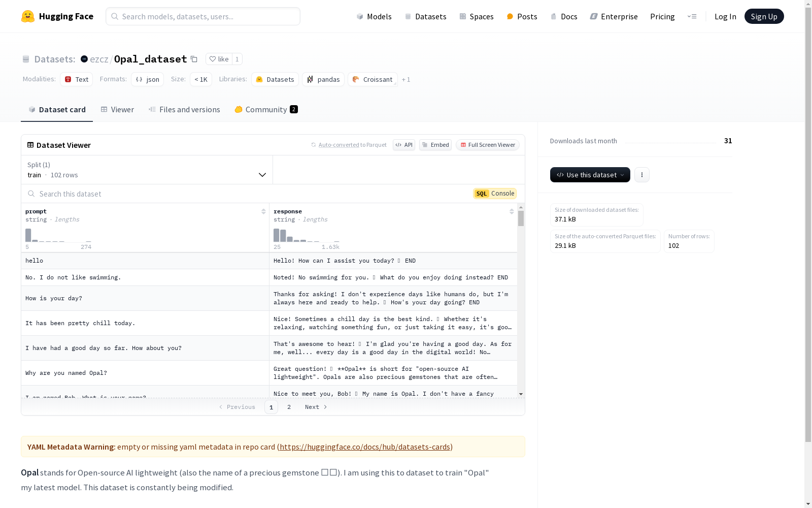Go to Pricing

click(662, 16)
